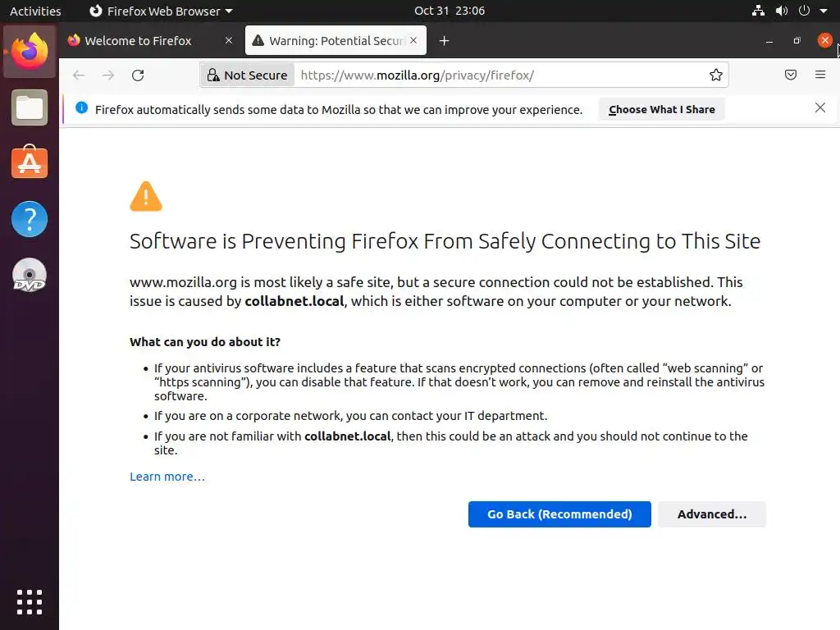Open the Firefox hamburger application menu
This screenshot has height=630, width=840.
[820, 75]
